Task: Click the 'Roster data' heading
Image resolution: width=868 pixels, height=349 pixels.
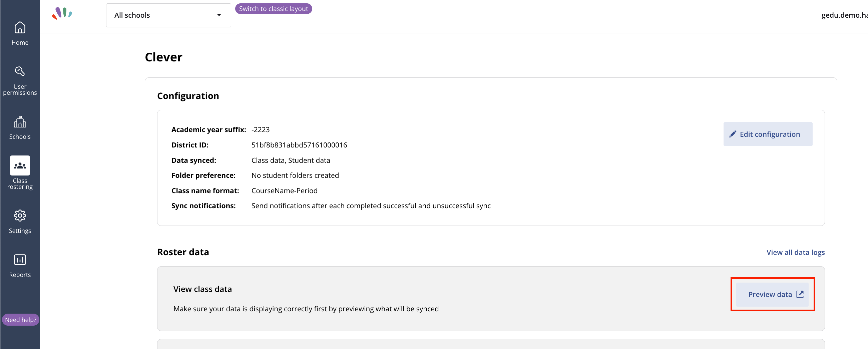Action: coord(183,252)
